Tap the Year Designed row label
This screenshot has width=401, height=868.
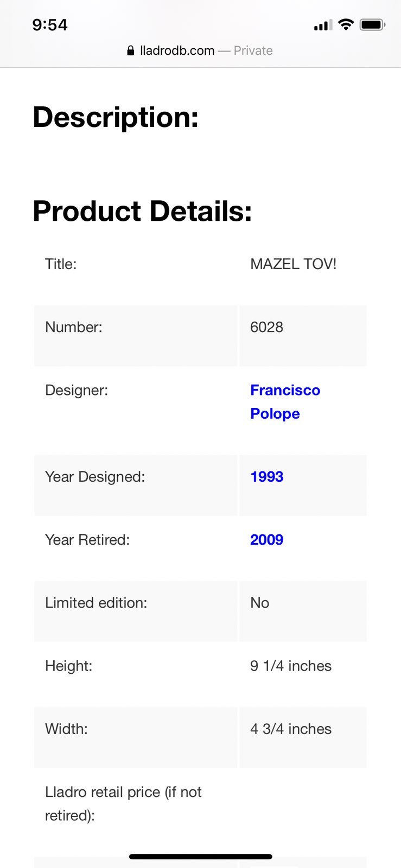pyautogui.click(x=95, y=477)
